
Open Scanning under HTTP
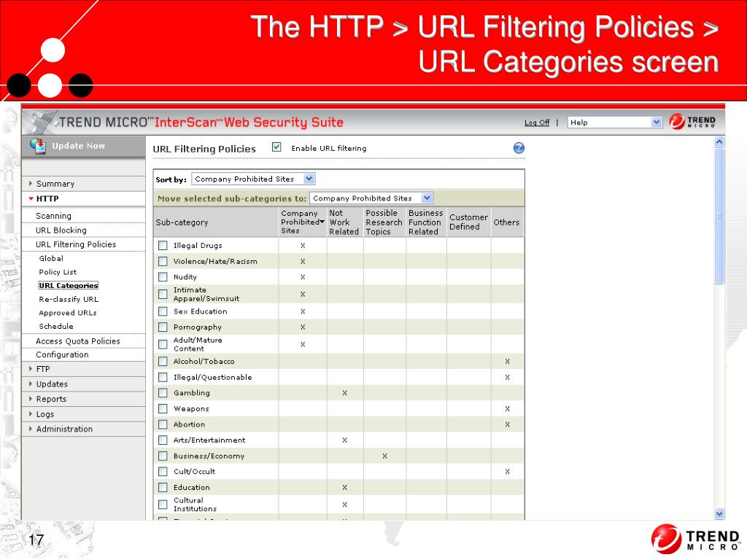(53, 216)
